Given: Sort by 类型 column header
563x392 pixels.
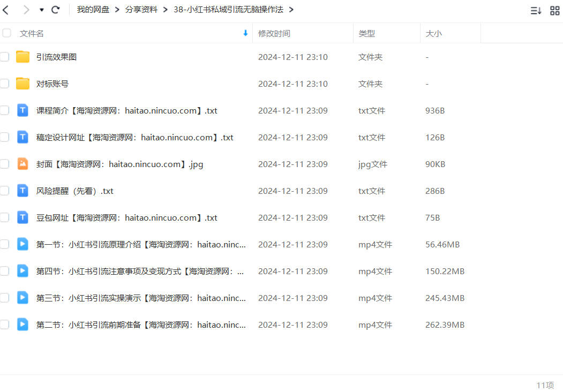Looking at the screenshot, I should [366, 33].
